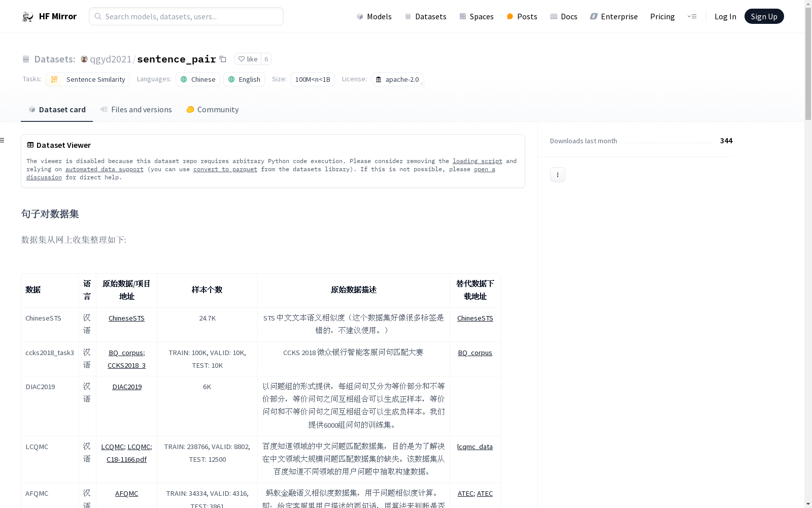Open the DIAC2019 link
The width and height of the screenshot is (812, 508).
click(127, 387)
